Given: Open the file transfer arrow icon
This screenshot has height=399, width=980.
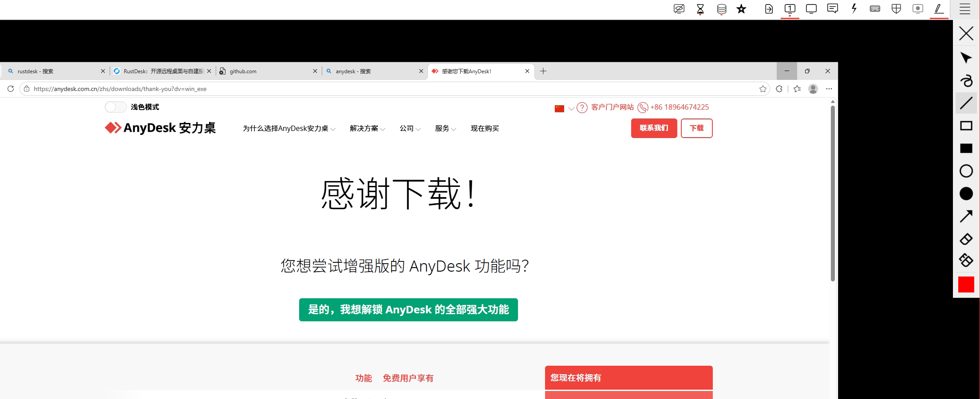Looking at the screenshot, I should coord(769,9).
